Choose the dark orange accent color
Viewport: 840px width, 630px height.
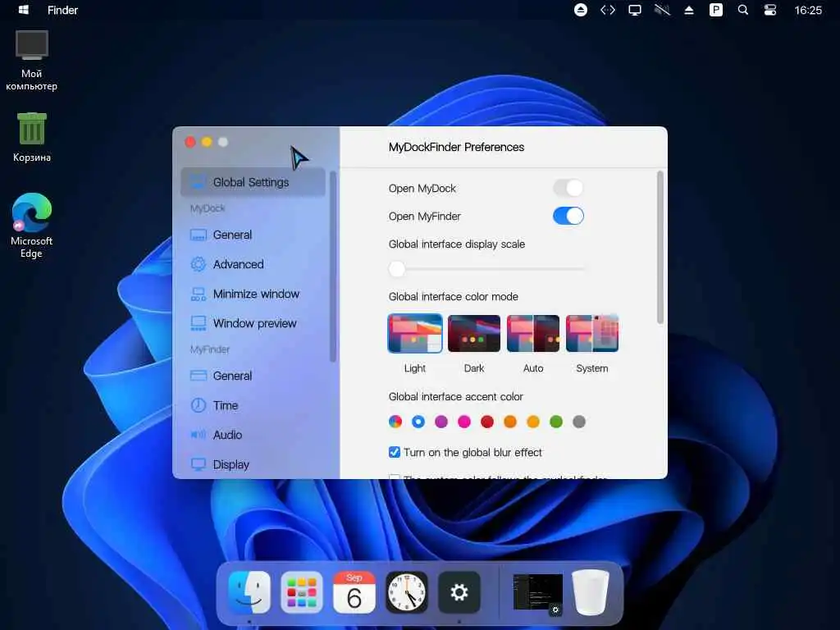tap(510, 422)
